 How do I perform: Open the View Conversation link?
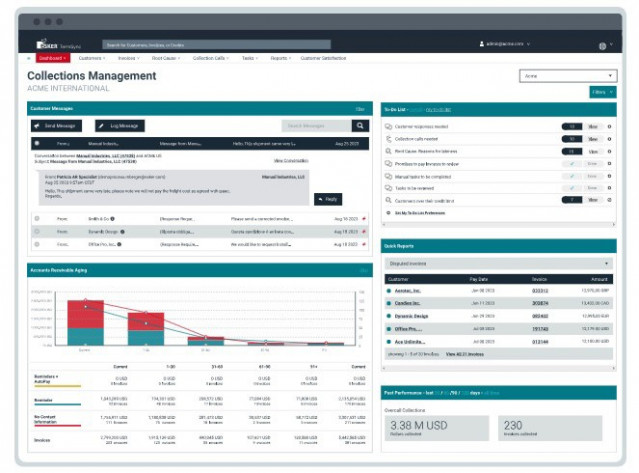(291, 161)
